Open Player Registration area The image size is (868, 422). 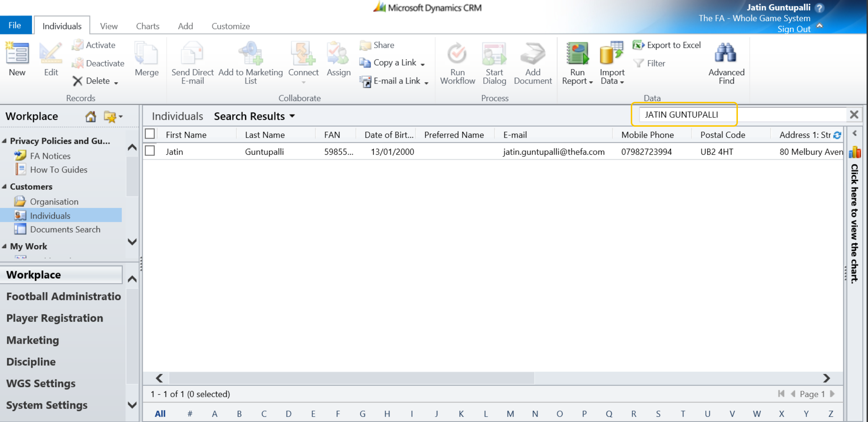pos(55,318)
